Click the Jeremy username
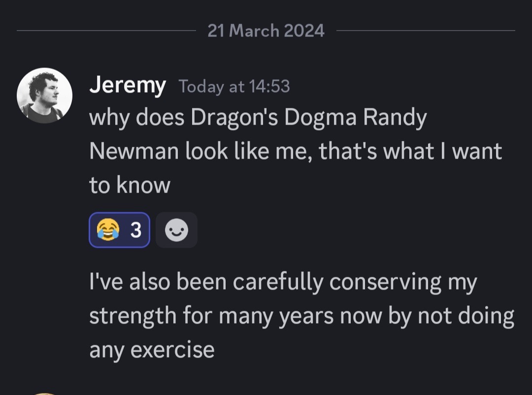 pyautogui.click(x=128, y=86)
